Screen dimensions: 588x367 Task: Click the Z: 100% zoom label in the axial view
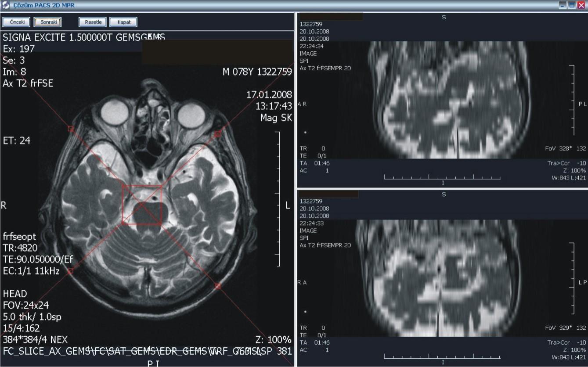273,340
